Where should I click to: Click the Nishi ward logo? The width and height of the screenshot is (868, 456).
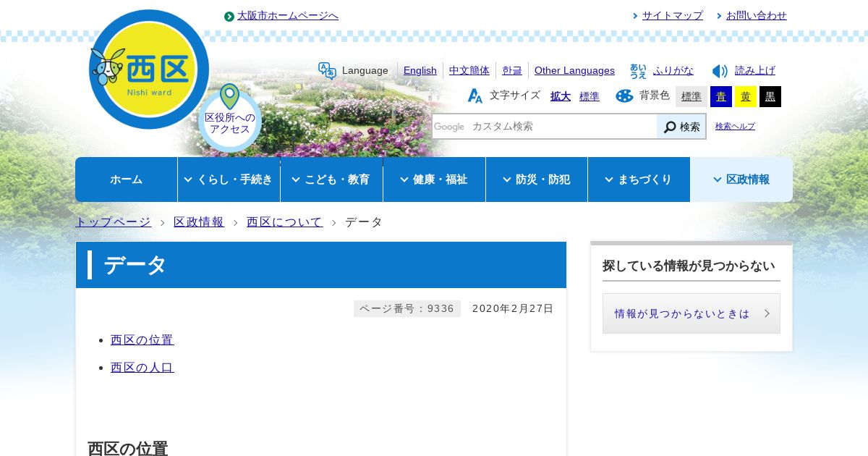coord(149,69)
